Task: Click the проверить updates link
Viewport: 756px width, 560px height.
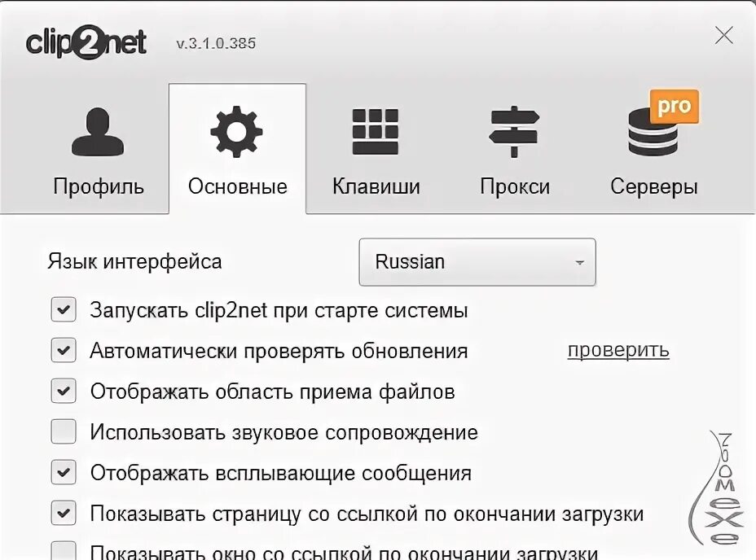Action: tap(618, 350)
